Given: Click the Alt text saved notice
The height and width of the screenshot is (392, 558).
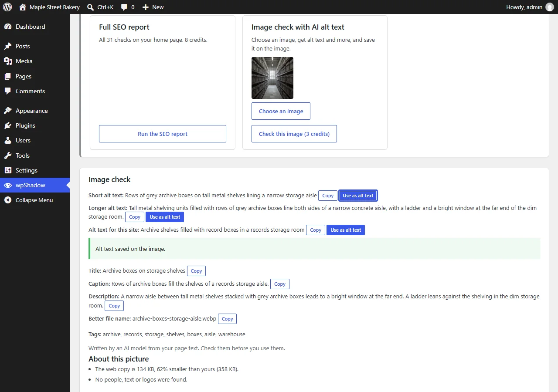Looking at the screenshot, I should click(314, 249).
